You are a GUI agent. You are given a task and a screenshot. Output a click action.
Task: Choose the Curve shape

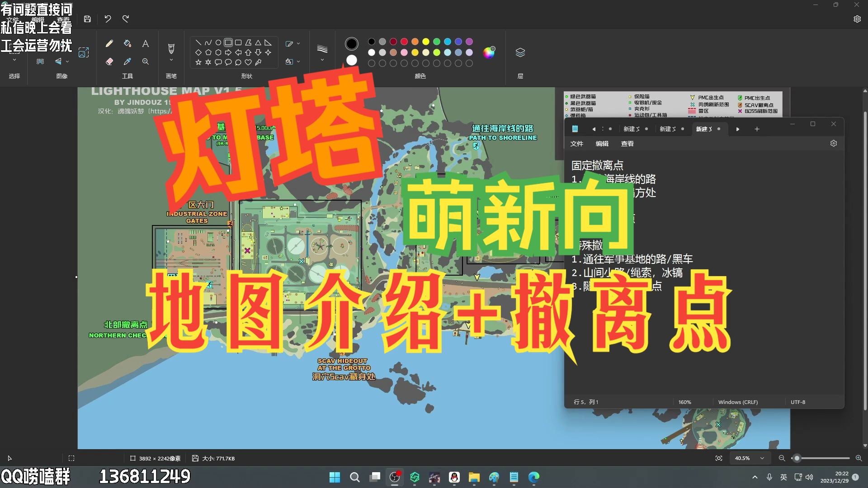pos(208,42)
